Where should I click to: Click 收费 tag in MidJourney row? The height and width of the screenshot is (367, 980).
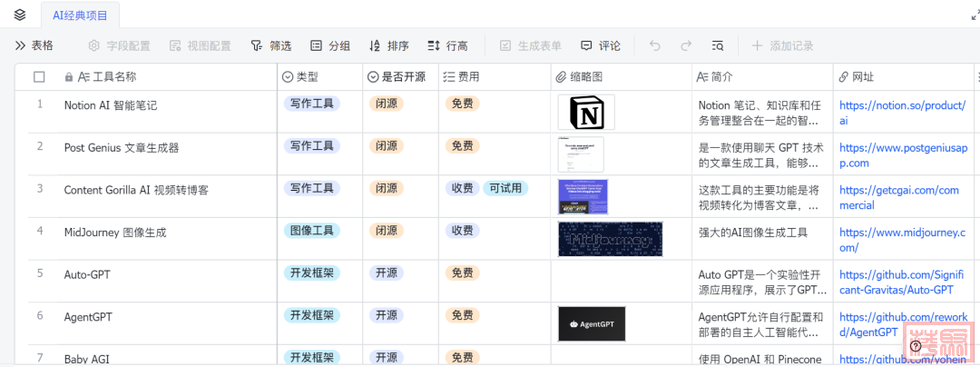click(462, 231)
